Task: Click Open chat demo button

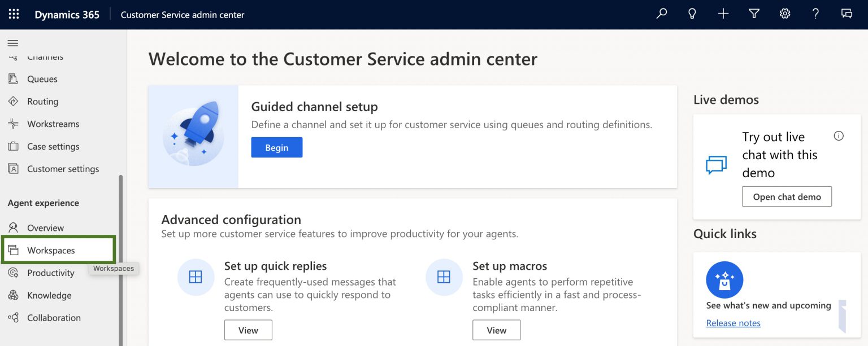Action: [787, 196]
